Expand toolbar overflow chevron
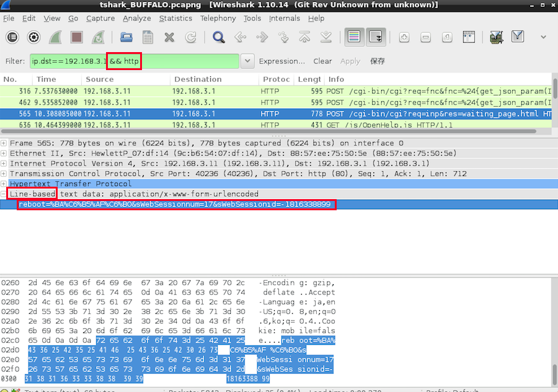The image size is (558, 392). [x=543, y=37]
